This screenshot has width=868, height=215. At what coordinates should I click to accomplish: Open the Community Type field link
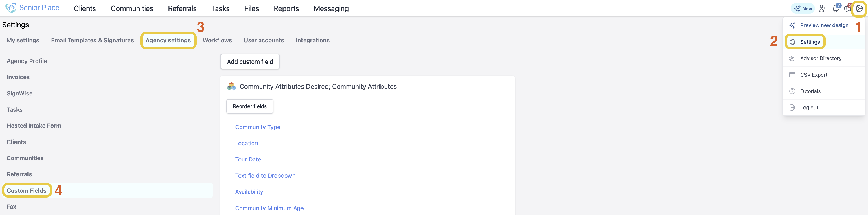pos(258,127)
